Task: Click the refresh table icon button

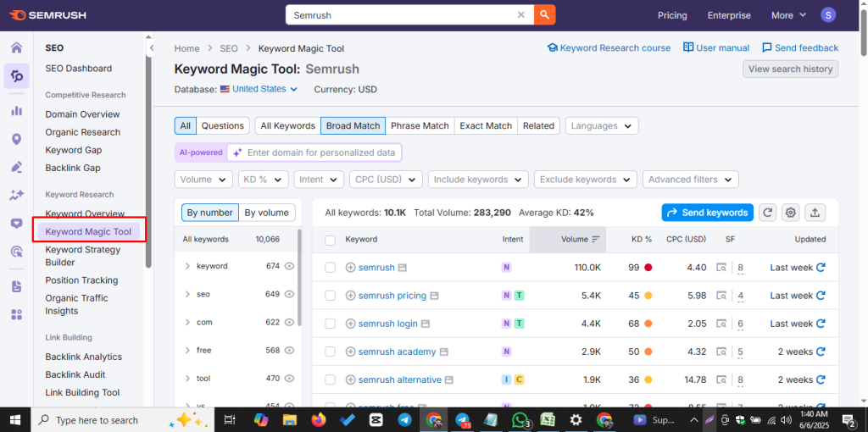Action: 767,213
